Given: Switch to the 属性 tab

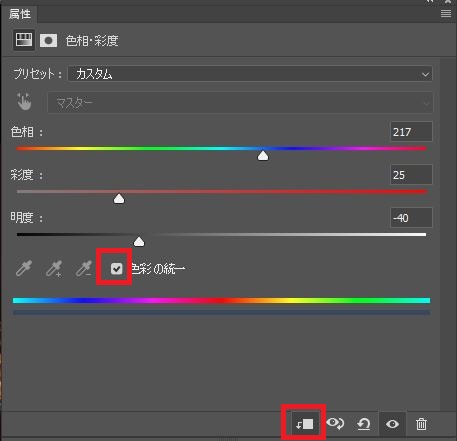Looking at the screenshot, I should [x=20, y=14].
